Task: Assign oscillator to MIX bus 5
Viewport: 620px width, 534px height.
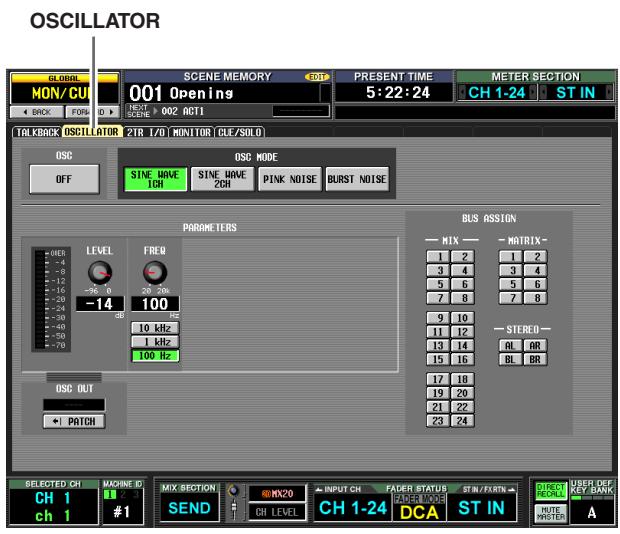Action: [438, 284]
